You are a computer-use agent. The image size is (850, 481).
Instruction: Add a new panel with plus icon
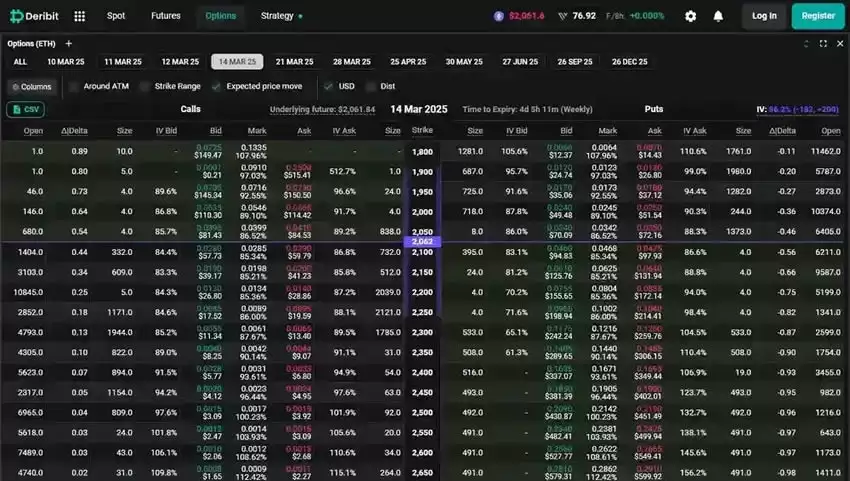(69, 43)
